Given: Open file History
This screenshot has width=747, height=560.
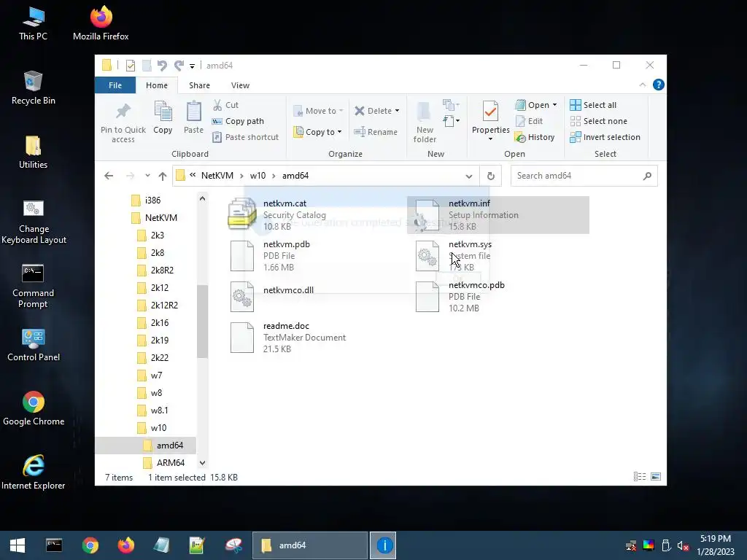Looking at the screenshot, I should 535,137.
